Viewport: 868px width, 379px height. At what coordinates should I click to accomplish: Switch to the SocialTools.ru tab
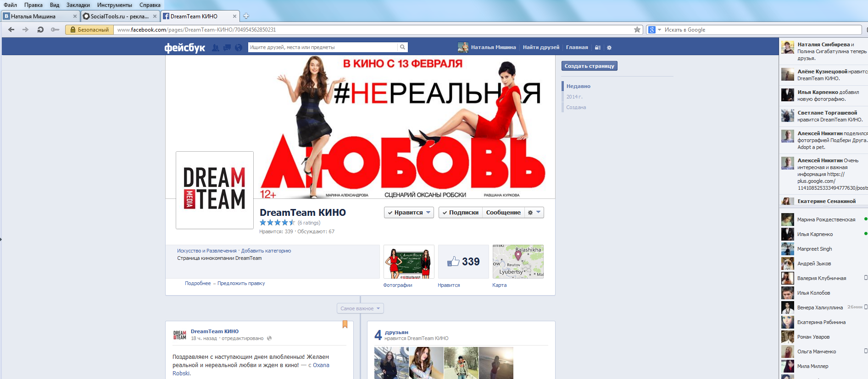[120, 16]
